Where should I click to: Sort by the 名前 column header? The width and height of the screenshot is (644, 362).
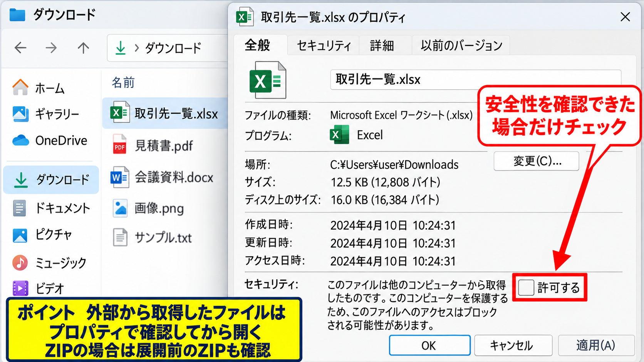pyautogui.click(x=123, y=82)
